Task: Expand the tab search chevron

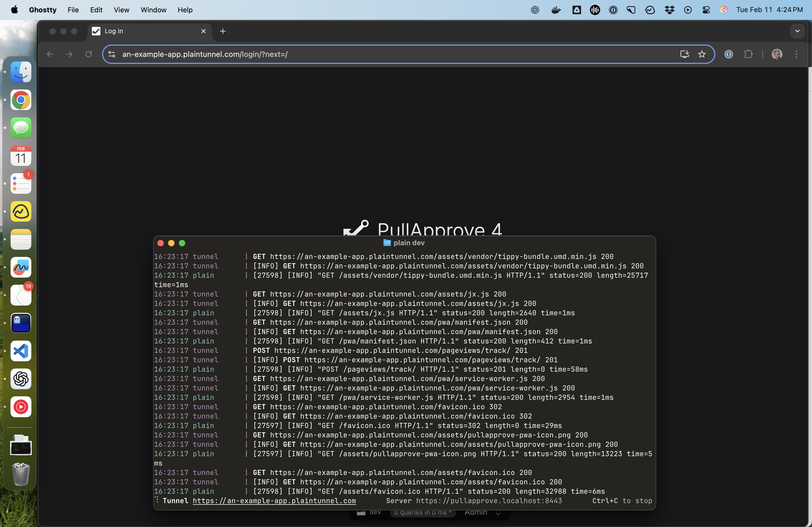Action: 797,31
